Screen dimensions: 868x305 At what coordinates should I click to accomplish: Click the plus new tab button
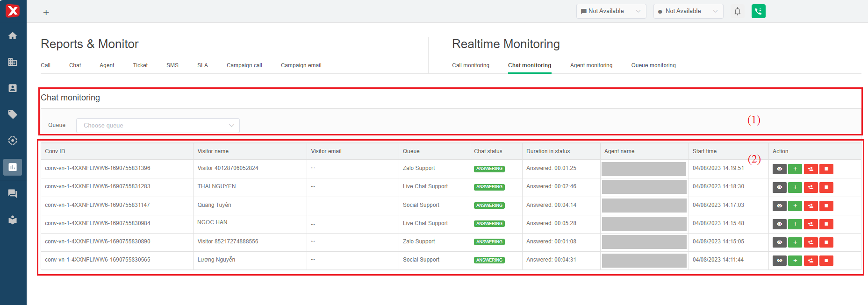click(46, 13)
